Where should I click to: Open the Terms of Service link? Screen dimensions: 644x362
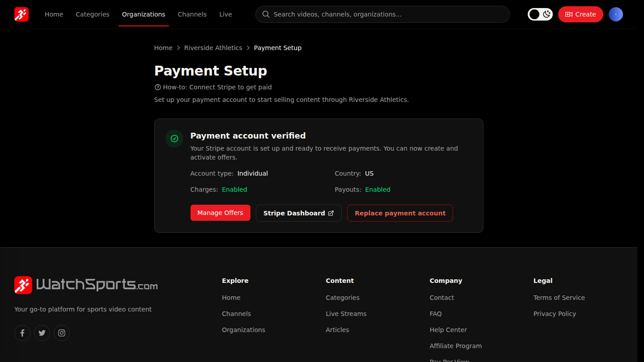pos(559,298)
